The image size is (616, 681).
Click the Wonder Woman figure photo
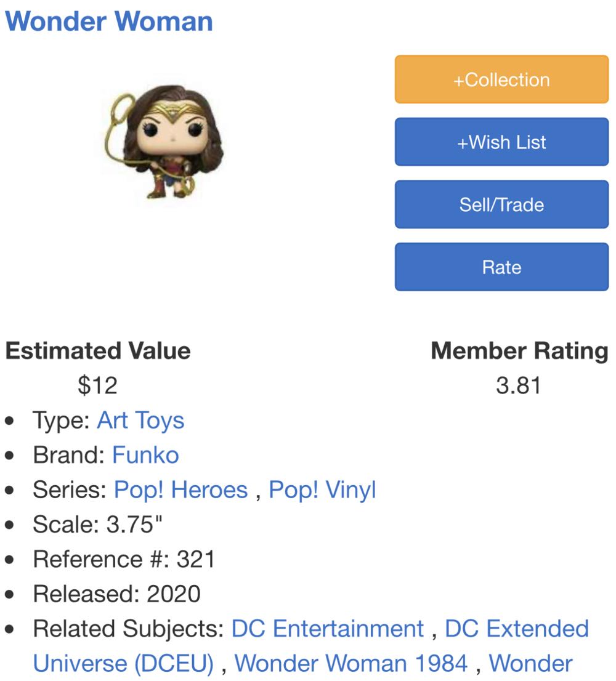click(168, 143)
